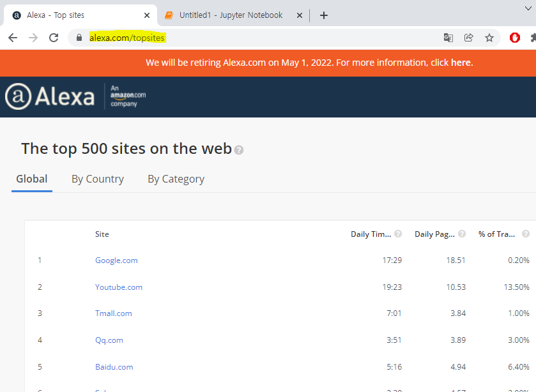Click Youtube.com traffic value 13.50%
The image size is (536, 392).
tap(517, 287)
